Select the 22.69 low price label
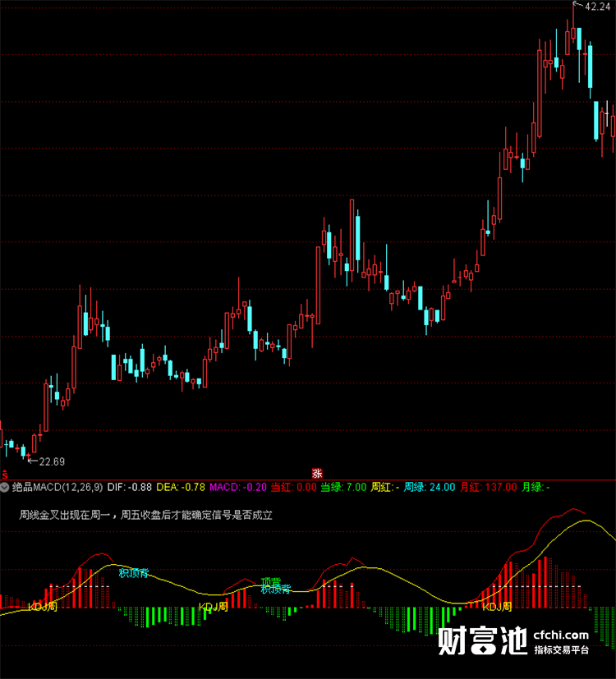This screenshot has height=679, width=616. pyautogui.click(x=52, y=461)
